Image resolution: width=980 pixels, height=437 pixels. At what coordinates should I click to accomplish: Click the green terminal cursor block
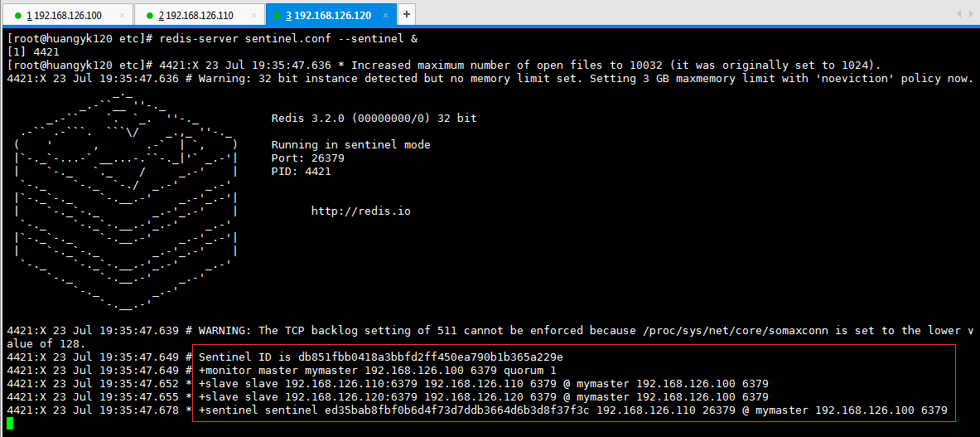click(x=9, y=423)
